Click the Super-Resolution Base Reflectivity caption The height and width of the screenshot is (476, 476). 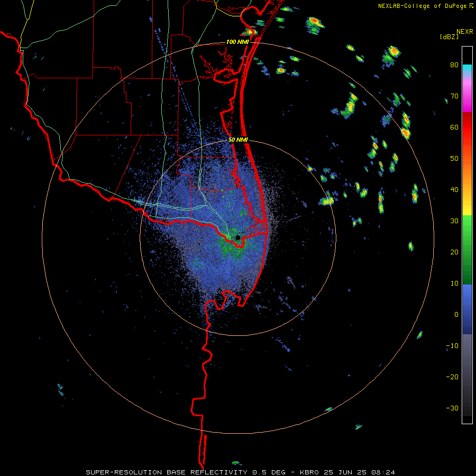241,472
